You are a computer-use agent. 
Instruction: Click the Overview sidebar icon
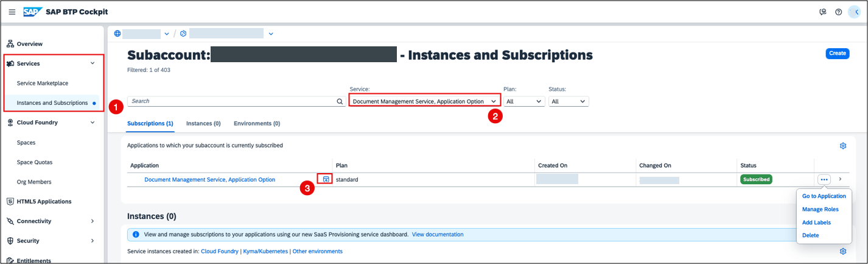tap(10, 44)
